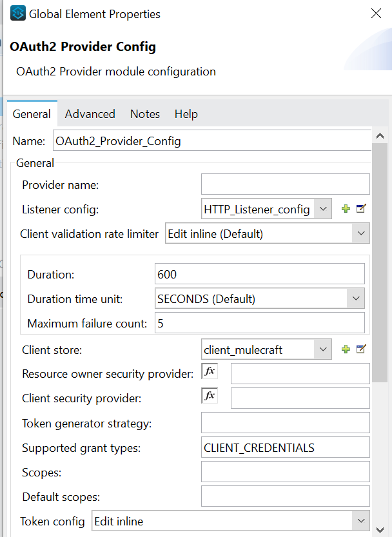Image resolution: width=392 pixels, height=537 pixels.
Task: Toggle fx expression for Resource owner security provider
Action: [210, 372]
